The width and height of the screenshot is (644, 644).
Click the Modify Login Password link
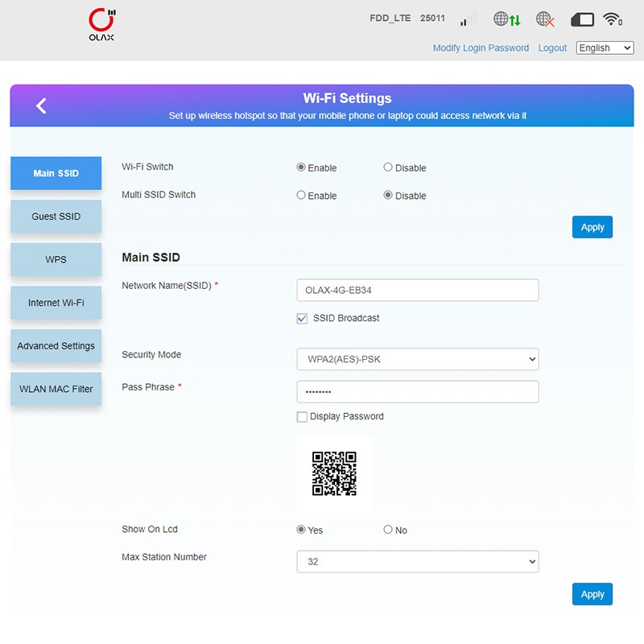pos(481,48)
